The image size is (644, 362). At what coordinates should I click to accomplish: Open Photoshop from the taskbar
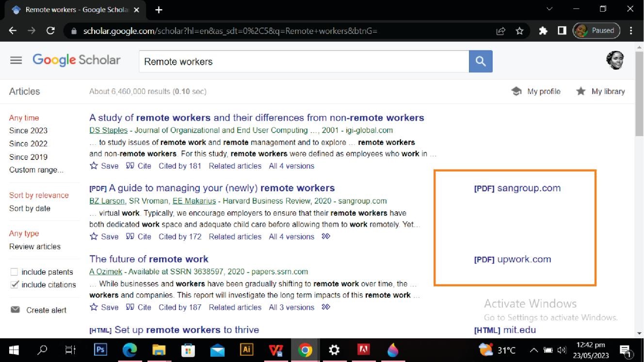tap(101, 350)
